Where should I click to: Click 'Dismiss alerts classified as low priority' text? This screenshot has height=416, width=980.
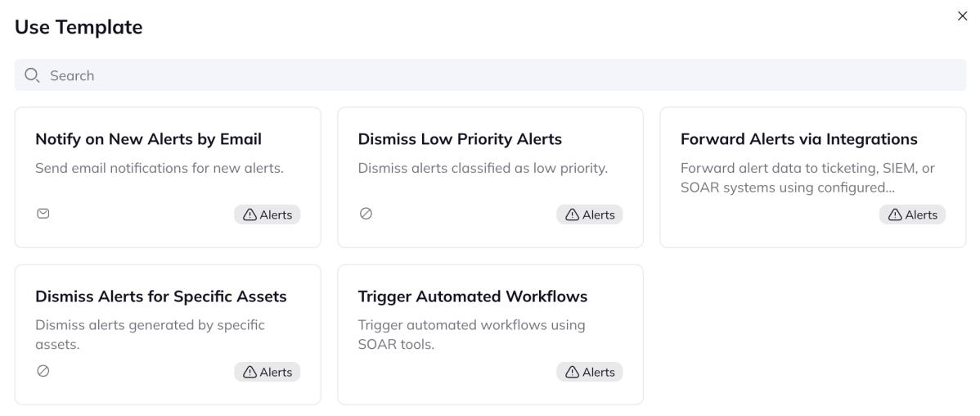coord(483,168)
